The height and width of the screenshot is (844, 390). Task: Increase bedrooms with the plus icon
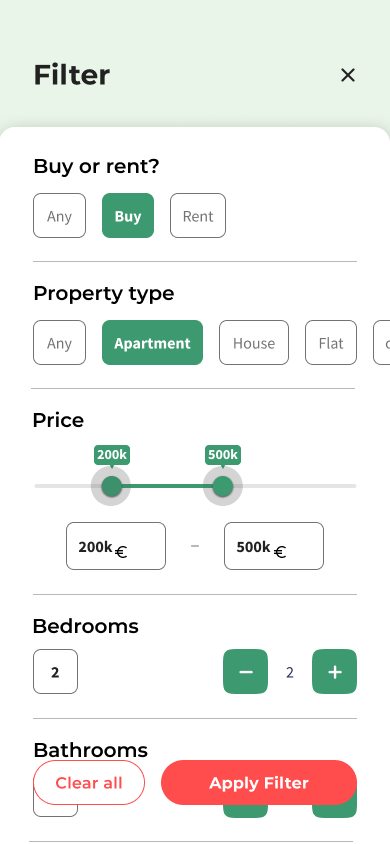coord(335,672)
